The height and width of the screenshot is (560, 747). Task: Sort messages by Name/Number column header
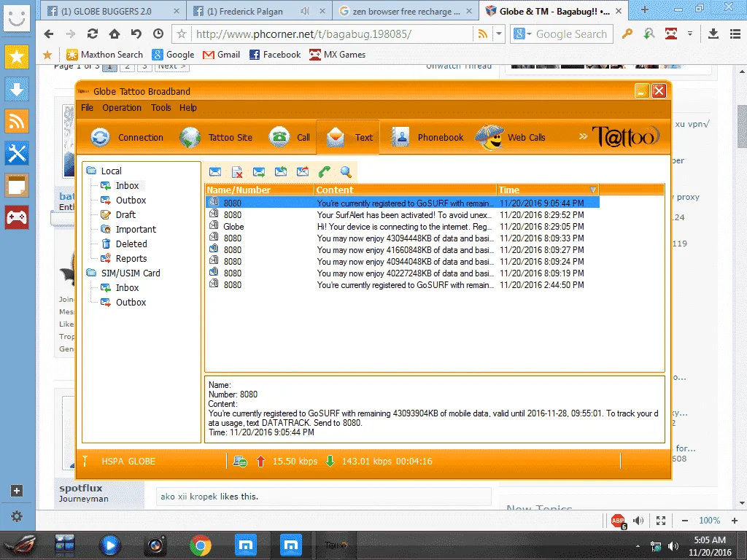click(260, 190)
